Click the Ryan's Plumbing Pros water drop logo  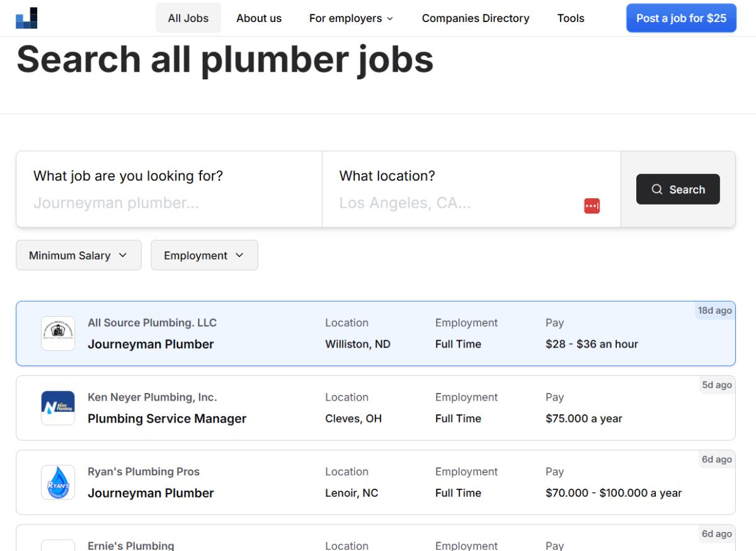[x=58, y=482]
